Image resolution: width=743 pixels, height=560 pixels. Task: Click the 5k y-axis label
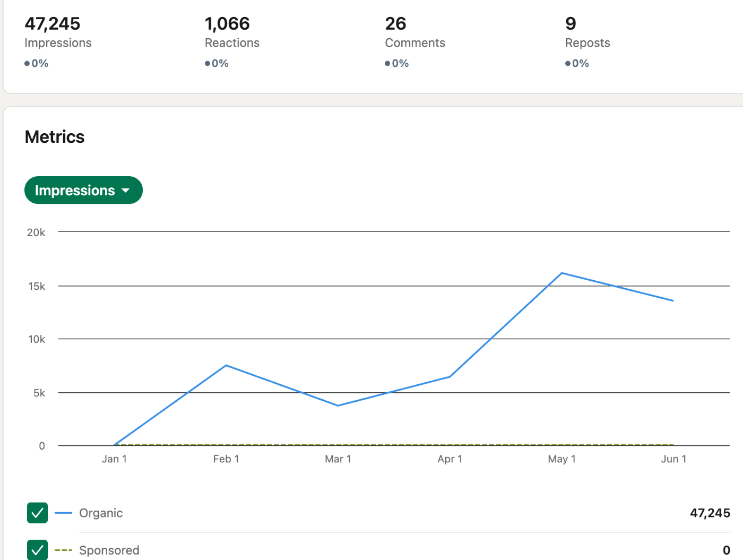tap(39, 393)
